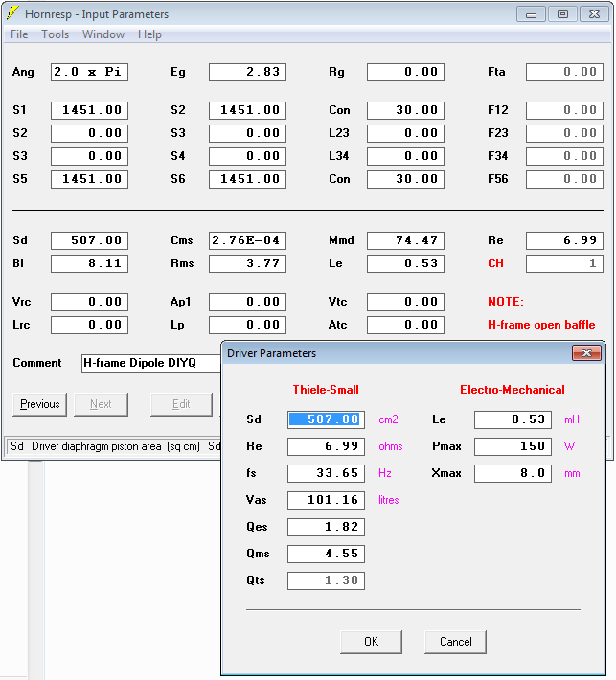
Task: Click the Qms field with 4.55
Action: (327, 554)
